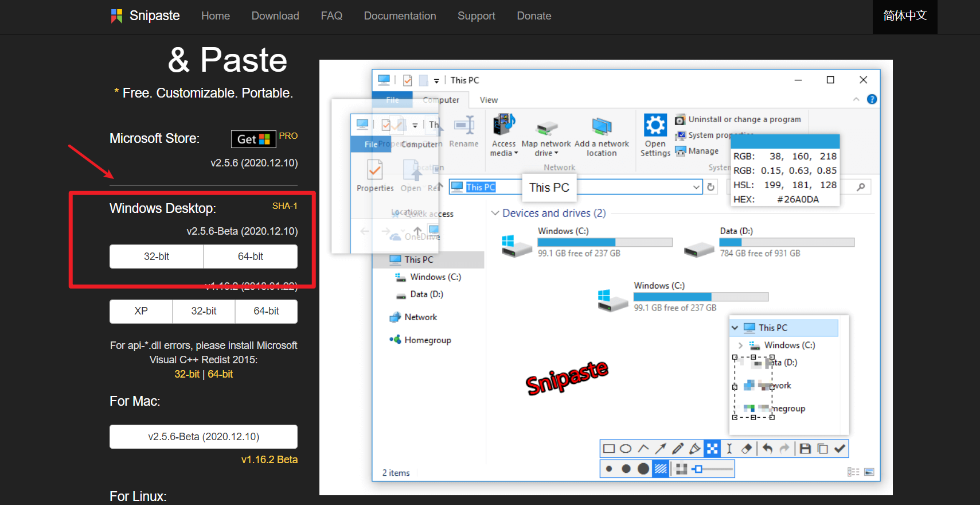Image resolution: width=980 pixels, height=505 pixels.
Task: Select the Rectangle tool in Snipaste toolbar
Action: click(x=609, y=449)
